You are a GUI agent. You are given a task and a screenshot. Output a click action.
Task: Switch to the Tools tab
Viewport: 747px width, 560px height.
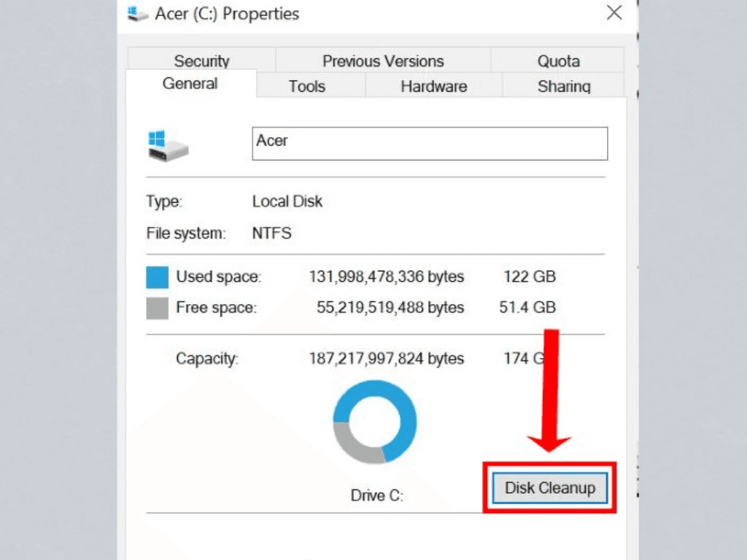click(306, 86)
